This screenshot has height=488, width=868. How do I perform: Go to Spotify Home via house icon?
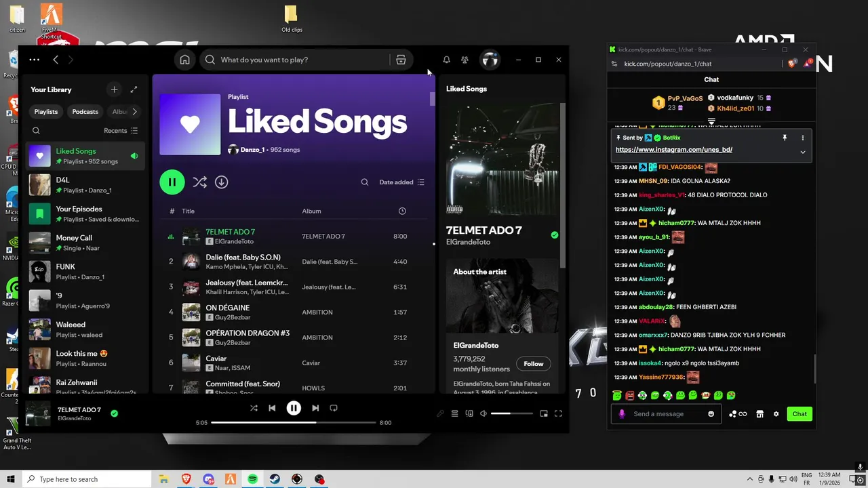click(x=184, y=60)
